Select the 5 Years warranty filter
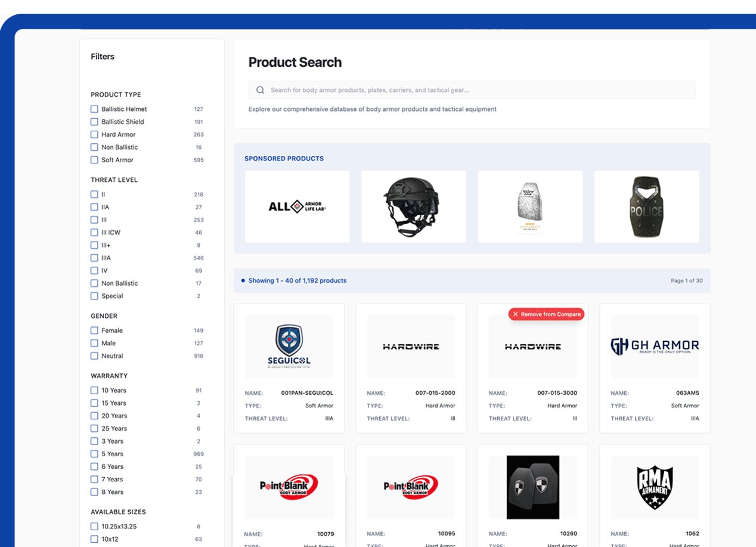 click(x=94, y=454)
